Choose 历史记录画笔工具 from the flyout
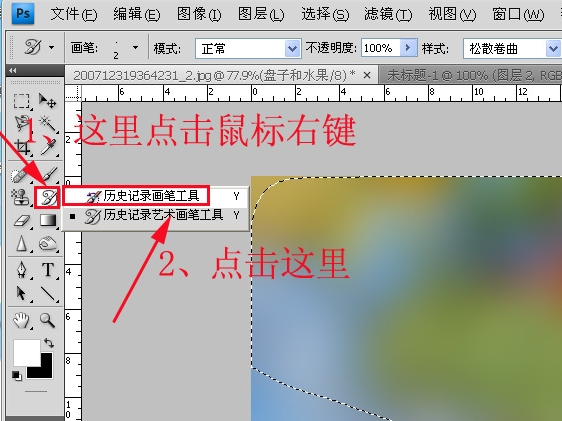 (155, 196)
